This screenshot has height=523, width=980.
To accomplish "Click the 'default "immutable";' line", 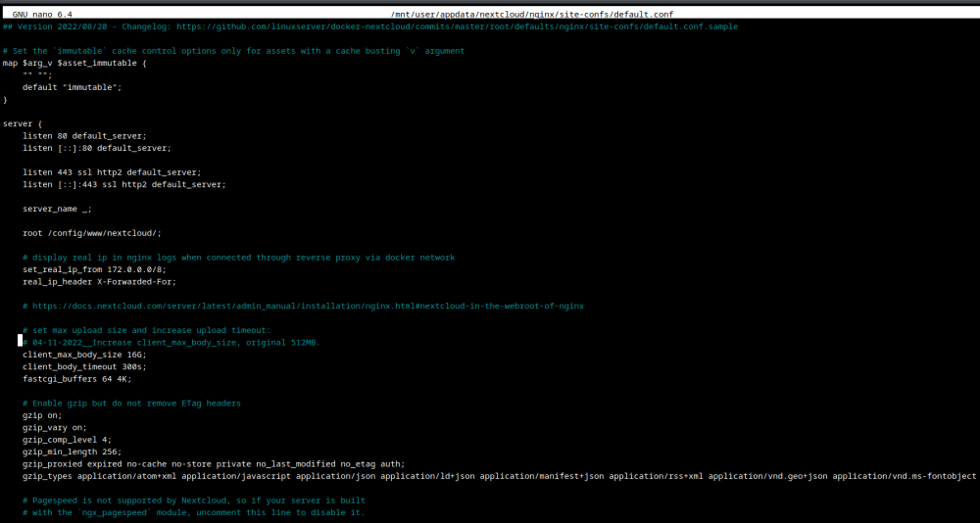I will 72,87.
